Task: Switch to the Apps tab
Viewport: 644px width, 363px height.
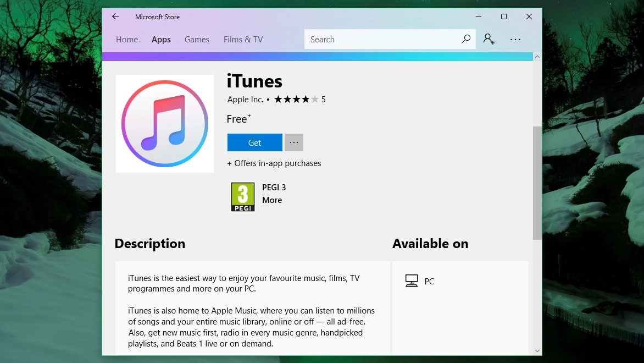Action: pyautogui.click(x=161, y=40)
